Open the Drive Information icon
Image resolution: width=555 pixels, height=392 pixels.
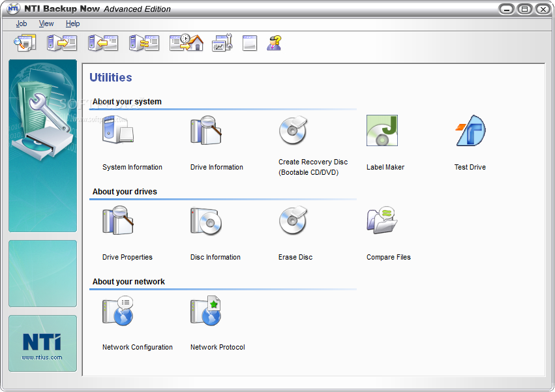coord(206,130)
